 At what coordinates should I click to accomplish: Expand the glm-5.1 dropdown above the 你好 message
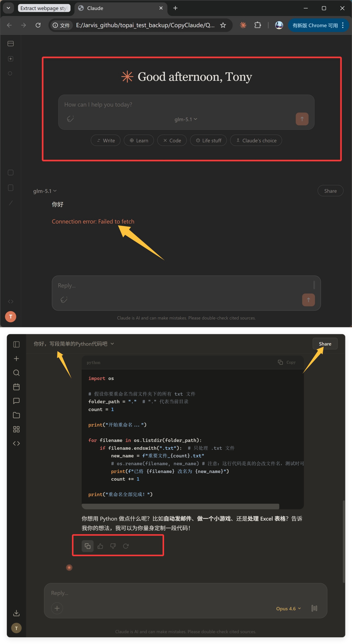tap(45, 191)
